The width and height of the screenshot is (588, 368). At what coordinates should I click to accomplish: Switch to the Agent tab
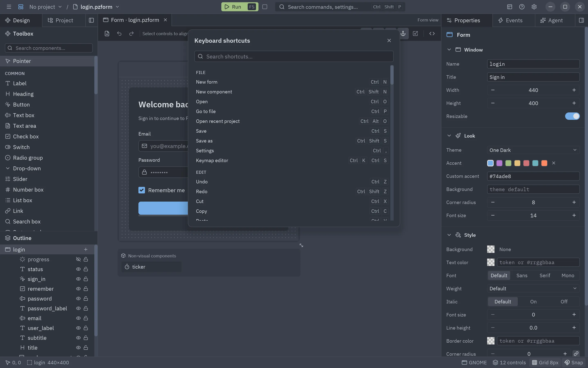click(x=555, y=20)
